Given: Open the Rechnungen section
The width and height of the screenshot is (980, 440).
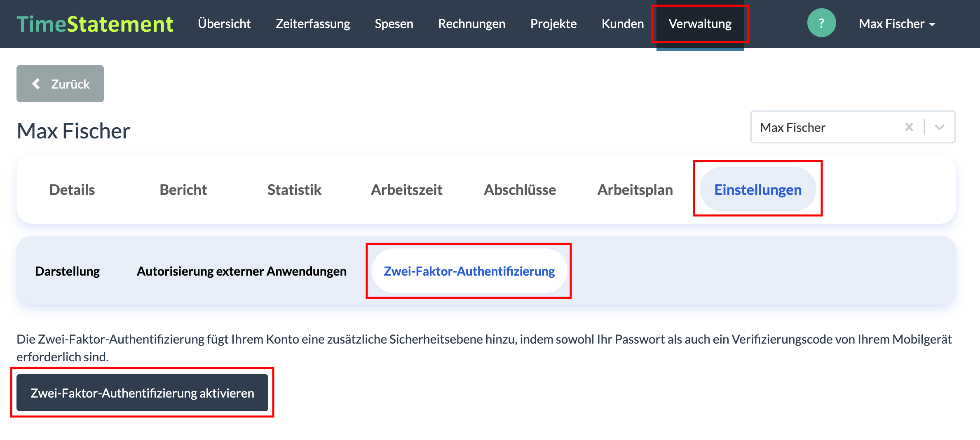Looking at the screenshot, I should click(x=471, y=24).
